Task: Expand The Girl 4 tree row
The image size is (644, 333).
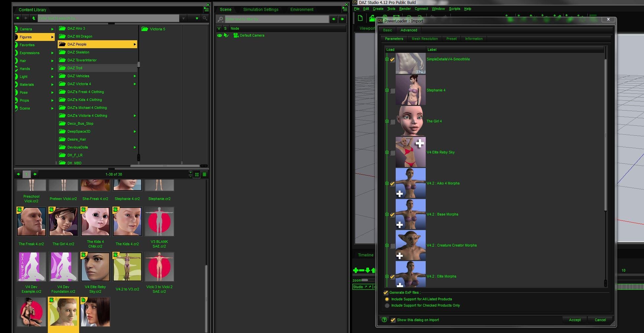Action: click(x=387, y=121)
